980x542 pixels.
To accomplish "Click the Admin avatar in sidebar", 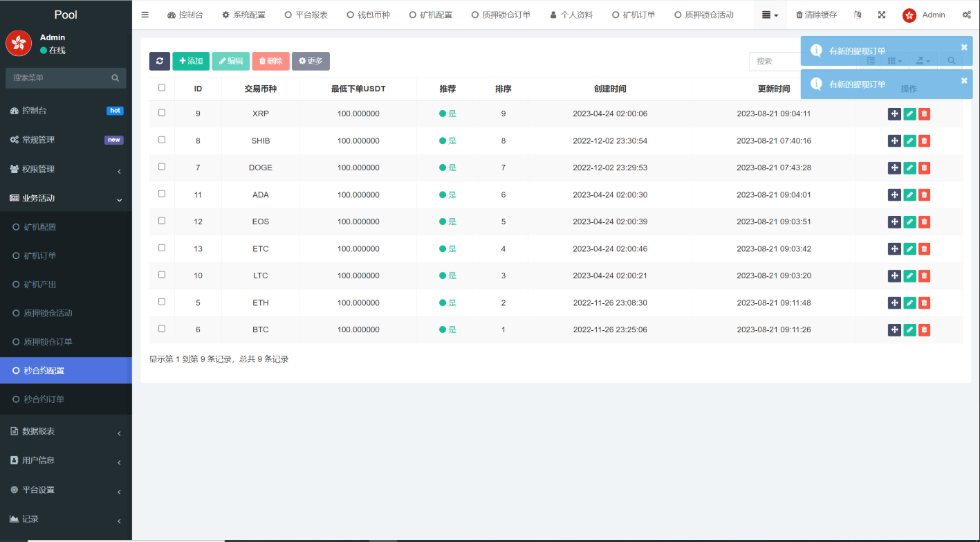I will (19, 44).
